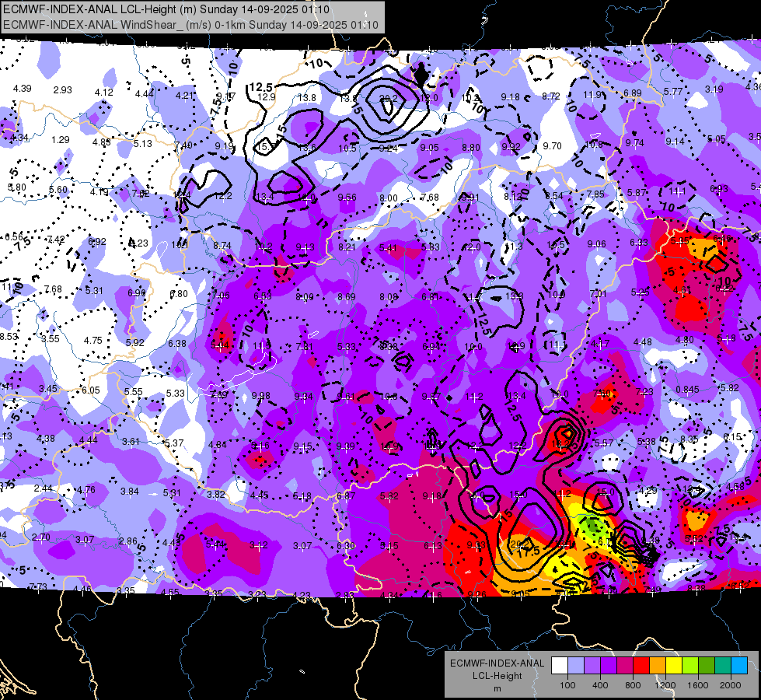This screenshot has width=761, height=700.
Task: Click the map value 6.15
Action: [x=732, y=437]
